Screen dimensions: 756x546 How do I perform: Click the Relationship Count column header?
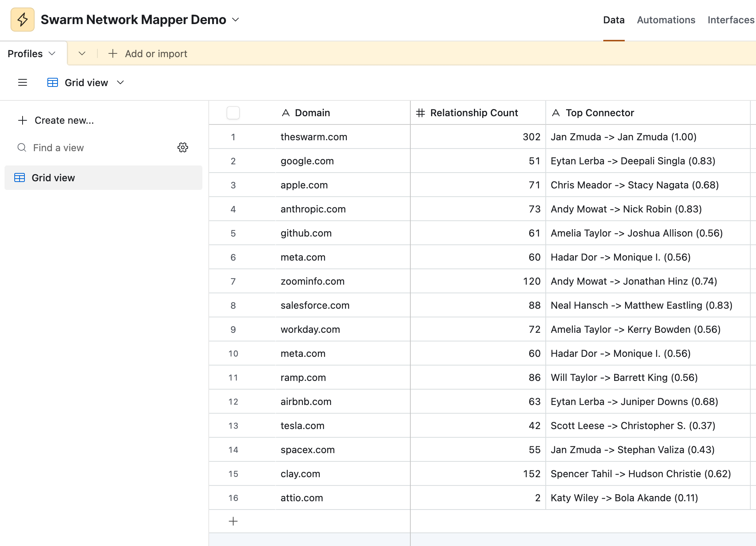478,113
